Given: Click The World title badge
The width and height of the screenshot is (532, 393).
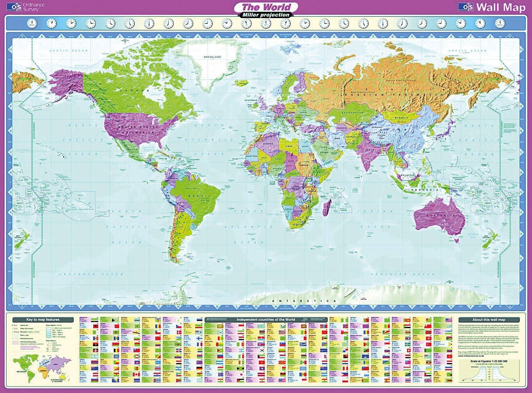Looking at the screenshot, I should [x=266, y=7].
